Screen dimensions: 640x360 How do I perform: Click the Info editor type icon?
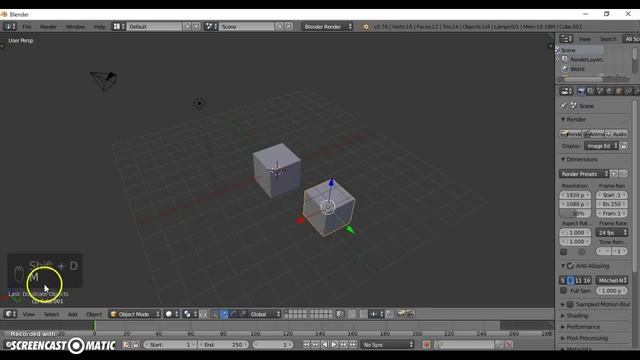pos(10,27)
